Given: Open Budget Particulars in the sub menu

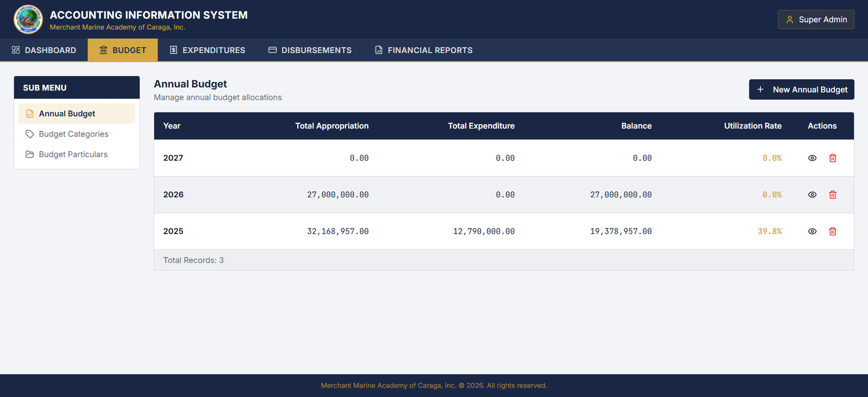Looking at the screenshot, I should point(77,154).
